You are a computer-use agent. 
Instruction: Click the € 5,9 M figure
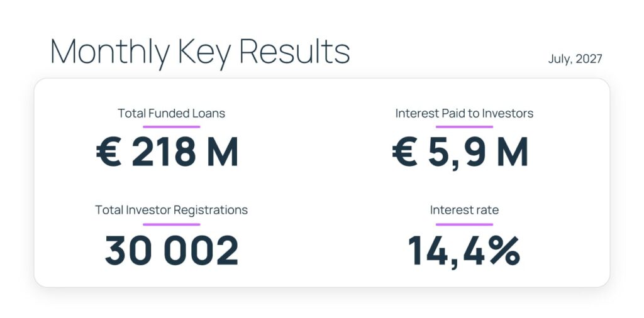[460, 153]
